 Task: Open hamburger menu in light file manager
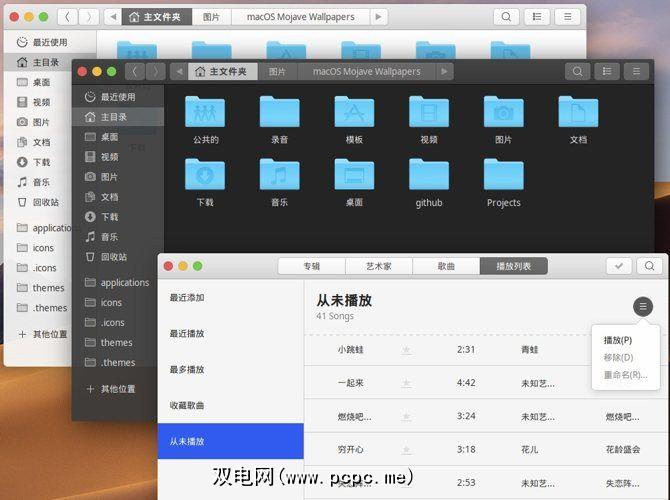tap(567, 17)
